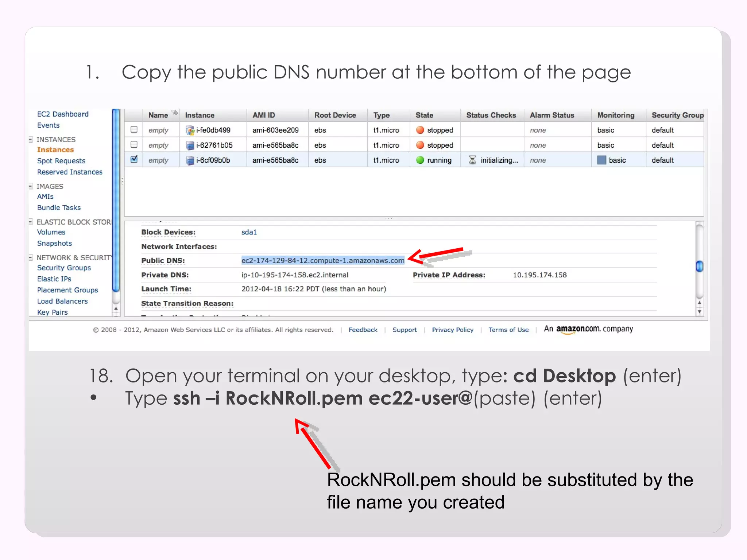Open Spot Requests page
Screen dimensions: 747x560
point(61,161)
